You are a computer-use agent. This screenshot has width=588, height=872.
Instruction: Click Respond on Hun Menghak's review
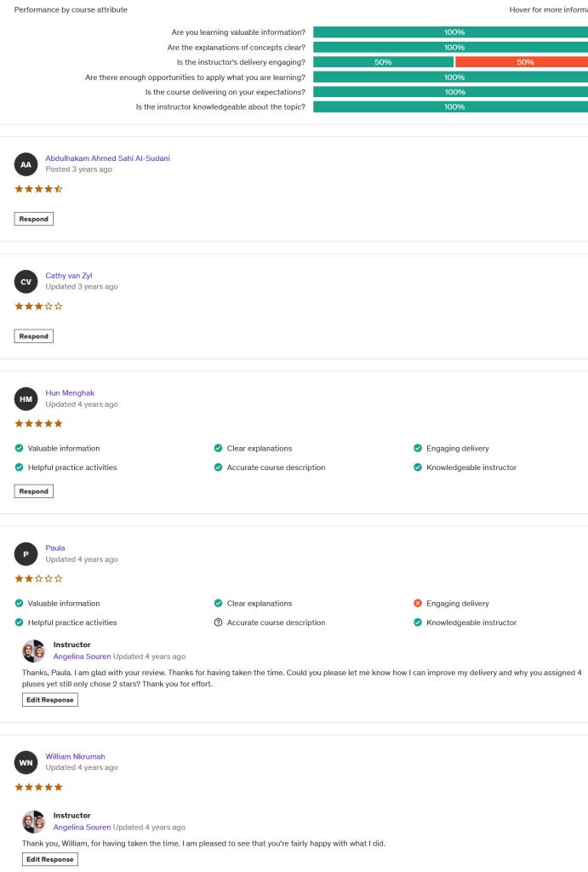[x=33, y=490]
